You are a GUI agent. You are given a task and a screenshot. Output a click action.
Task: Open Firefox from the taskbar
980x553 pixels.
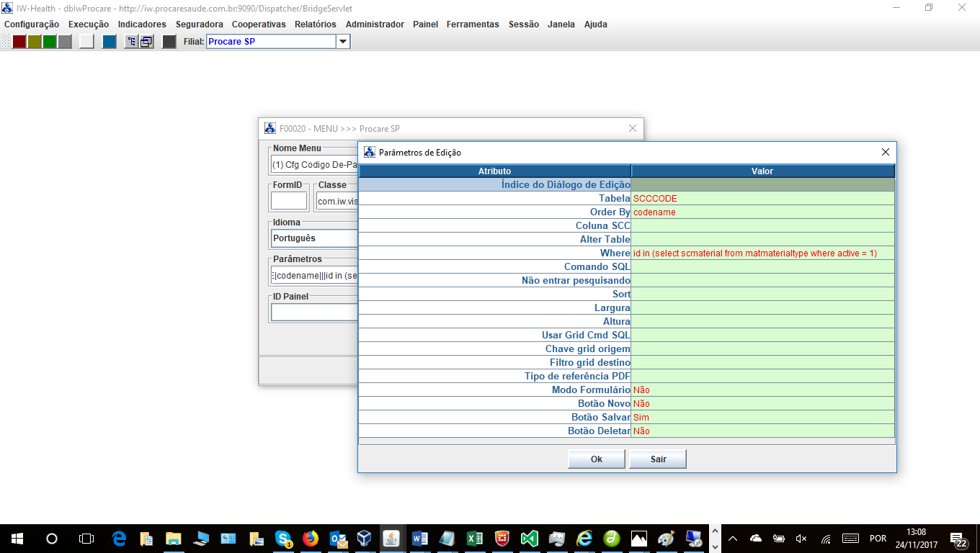coord(311,538)
